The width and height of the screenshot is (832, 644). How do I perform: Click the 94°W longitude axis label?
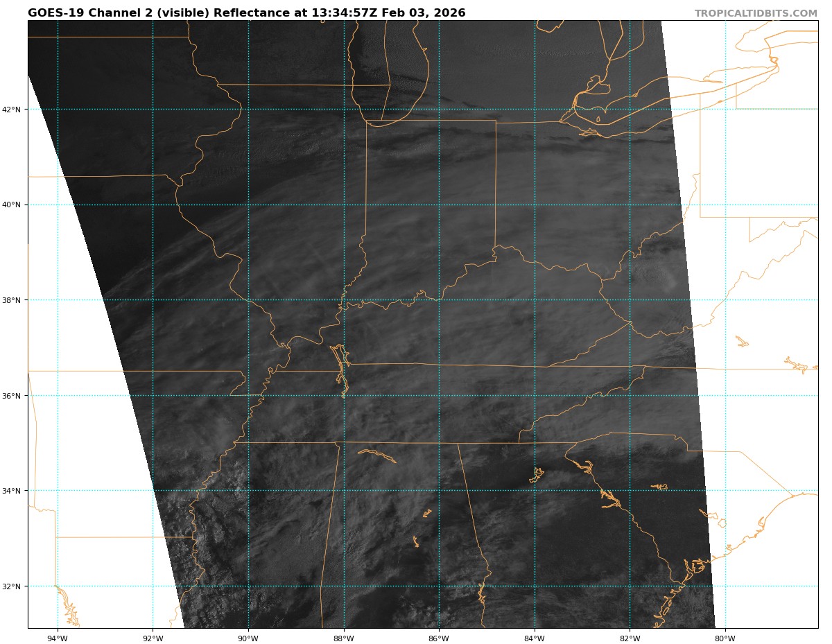click(58, 638)
